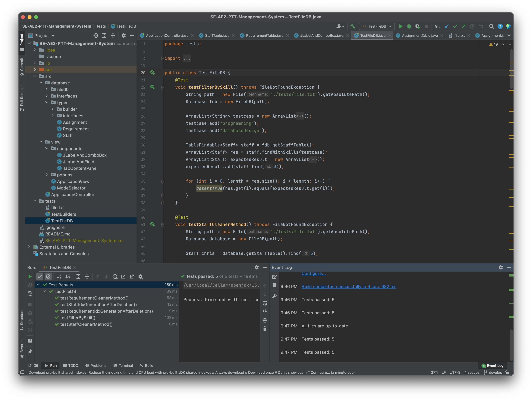The width and height of the screenshot is (532, 400).
Task: Switch to StaffTable.java tab
Action: tap(217, 36)
